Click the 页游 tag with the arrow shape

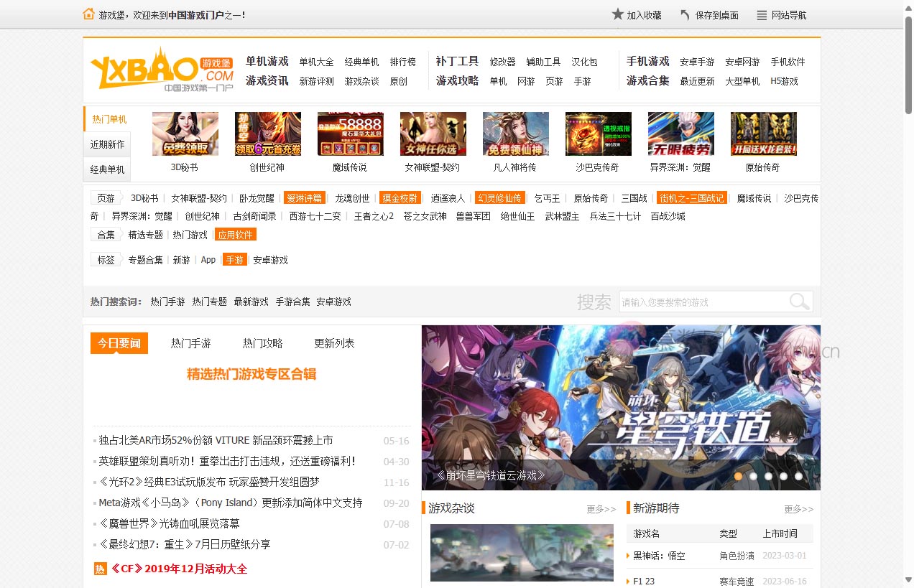tap(106, 197)
